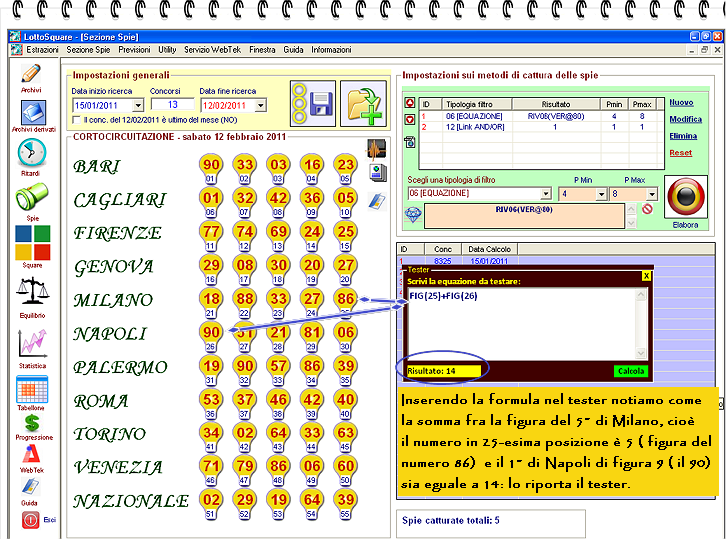Click the Nuovo link

coord(681,102)
